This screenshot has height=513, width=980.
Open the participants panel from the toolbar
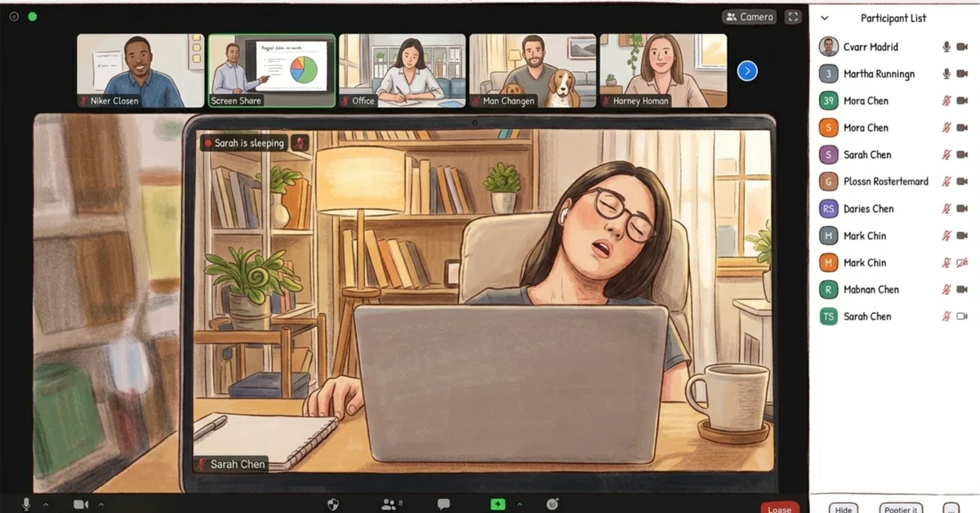[390, 504]
